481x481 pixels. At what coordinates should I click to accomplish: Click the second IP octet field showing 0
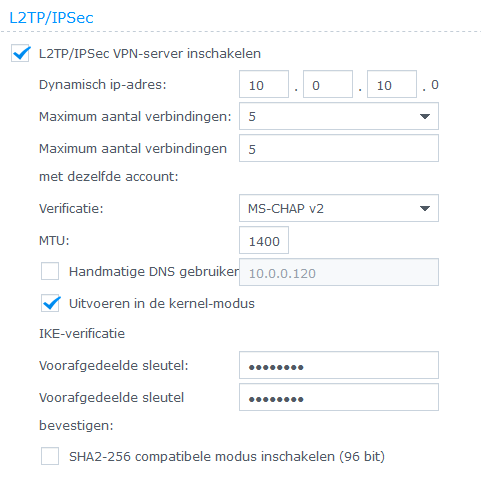click(328, 84)
